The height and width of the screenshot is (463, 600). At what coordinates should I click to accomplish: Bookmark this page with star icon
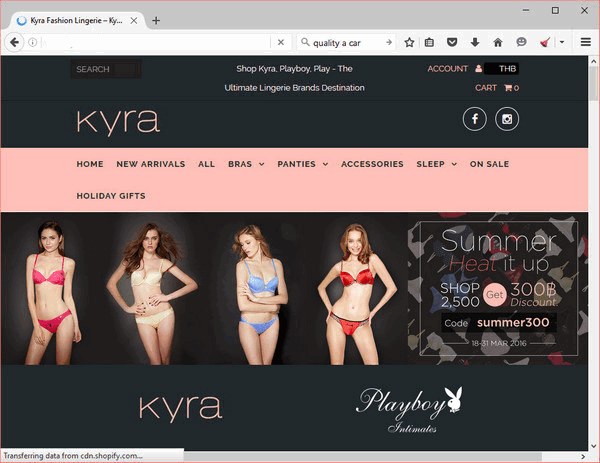pyautogui.click(x=409, y=43)
